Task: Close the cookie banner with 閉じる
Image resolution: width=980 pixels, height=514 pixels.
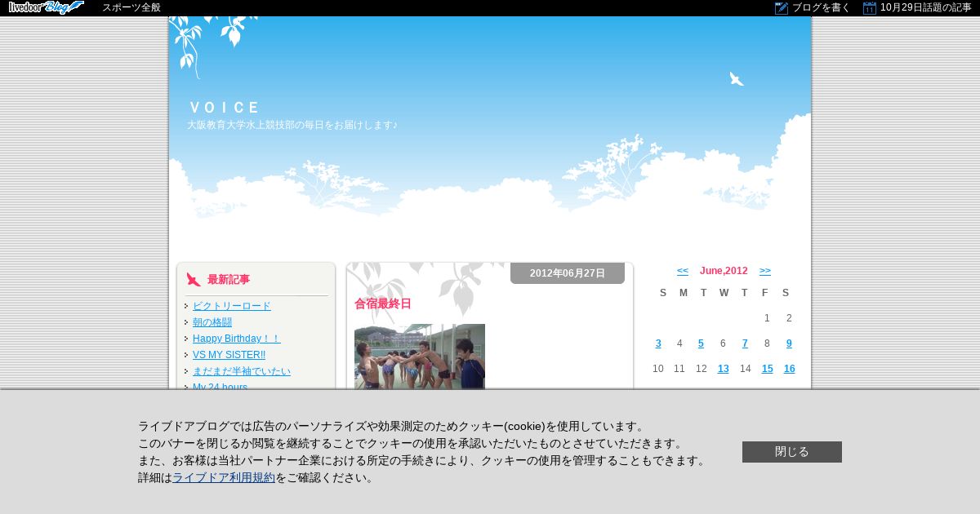Action: tap(792, 452)
